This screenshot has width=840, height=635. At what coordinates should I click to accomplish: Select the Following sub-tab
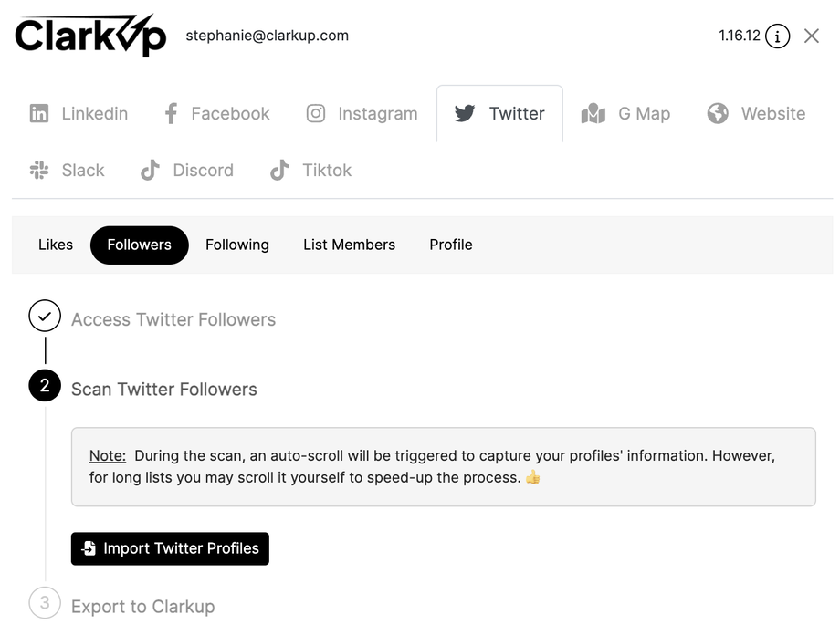[x=237, y=245]
